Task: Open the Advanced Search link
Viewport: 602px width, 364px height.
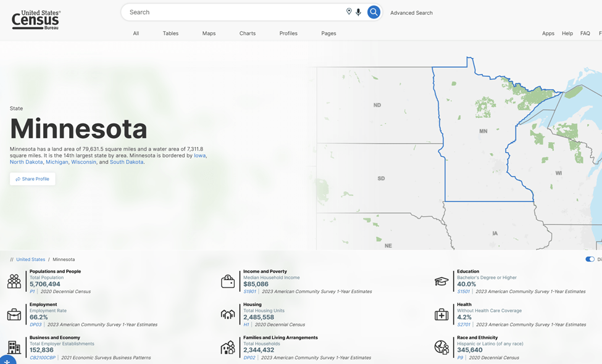Action: point(411,13)
